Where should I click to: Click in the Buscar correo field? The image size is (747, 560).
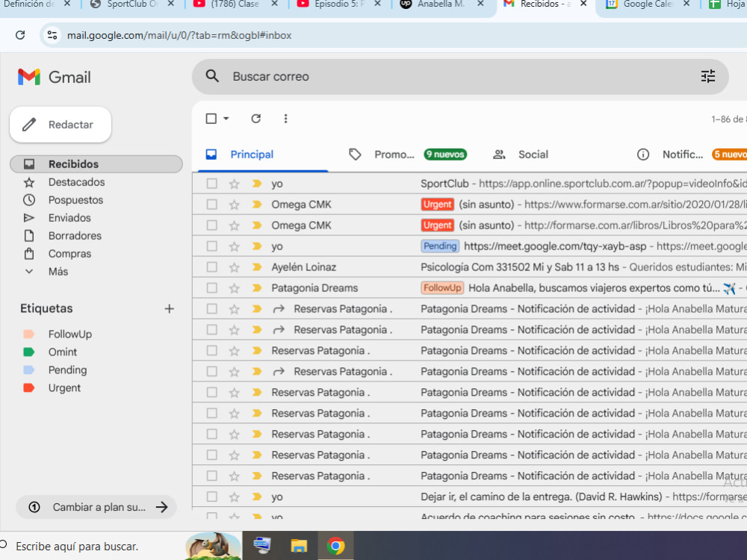click(x=459, y=77)
